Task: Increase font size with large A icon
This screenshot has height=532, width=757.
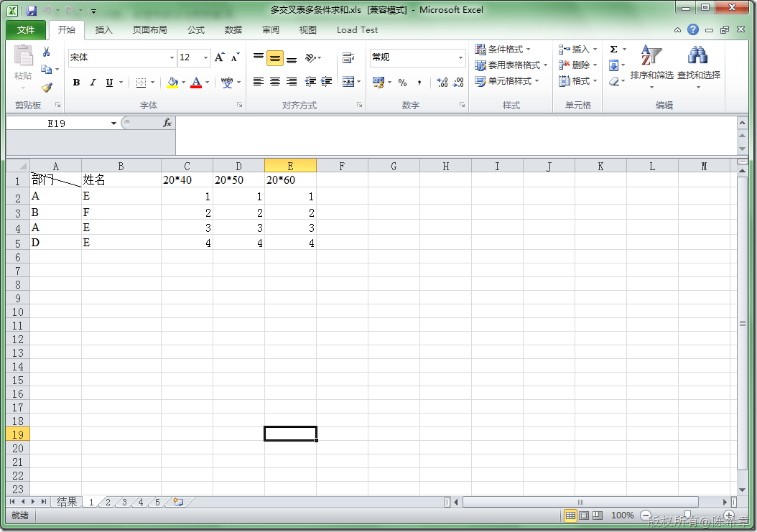Action: [x=219, y=57]
